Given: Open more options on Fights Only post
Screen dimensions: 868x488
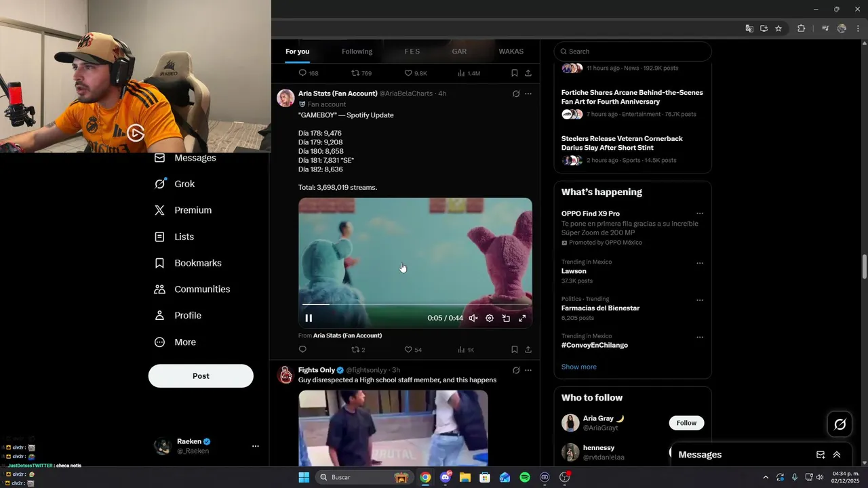Looking at the screenshot, I should click(528, 370).
